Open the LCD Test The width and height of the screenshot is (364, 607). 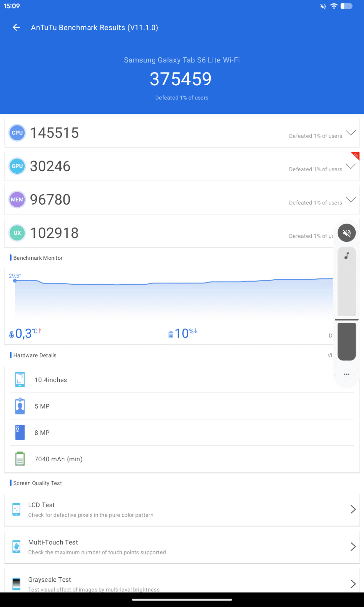point(182,510)
